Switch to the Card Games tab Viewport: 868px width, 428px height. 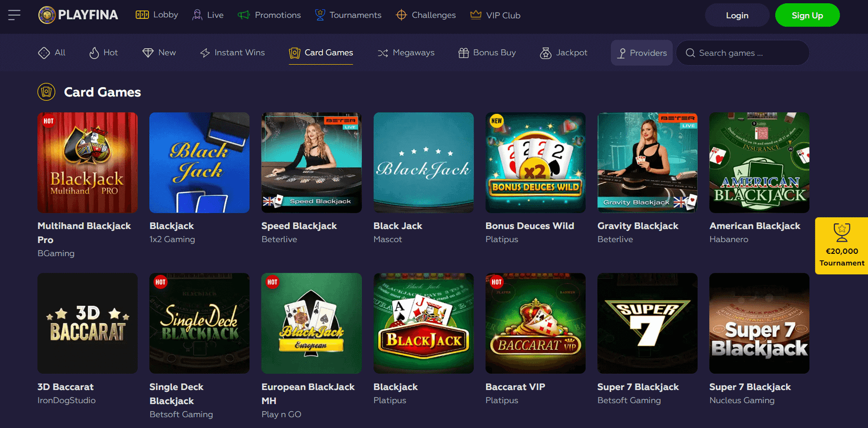[x=321, y=53]
